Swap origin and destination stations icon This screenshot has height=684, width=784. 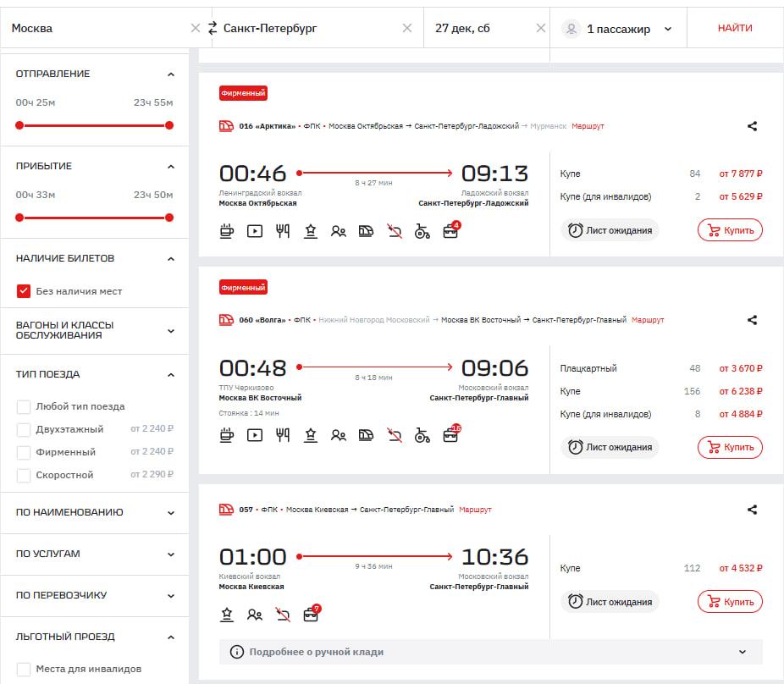[x=213, y=28]
